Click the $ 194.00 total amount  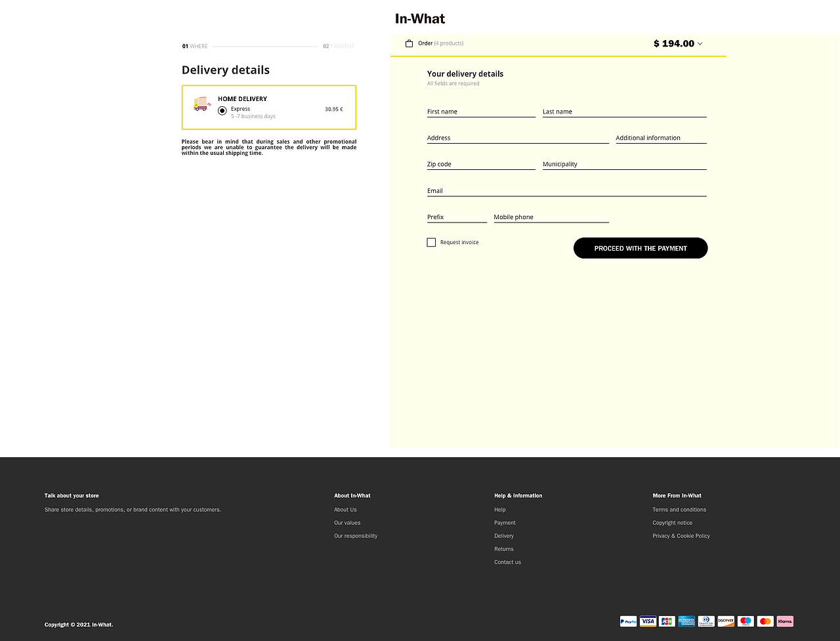click(x=674, y=43)
